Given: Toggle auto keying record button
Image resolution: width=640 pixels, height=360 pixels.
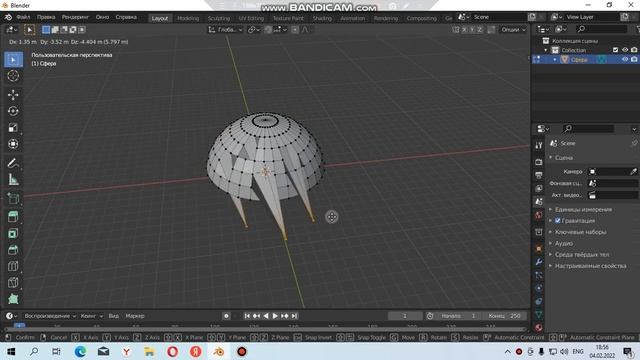Looking at the screenshot, I should (x=226, y=316).
